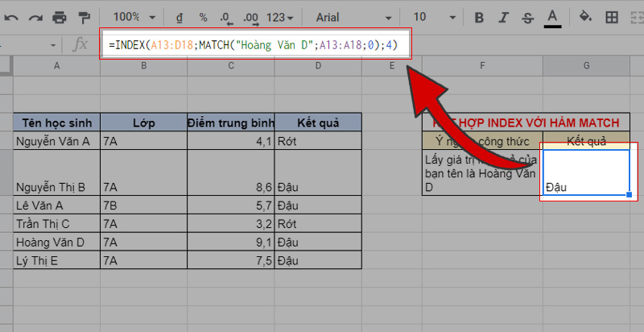Increase decimal places button
The image size is (644, 332).
(x=250, y=16)
